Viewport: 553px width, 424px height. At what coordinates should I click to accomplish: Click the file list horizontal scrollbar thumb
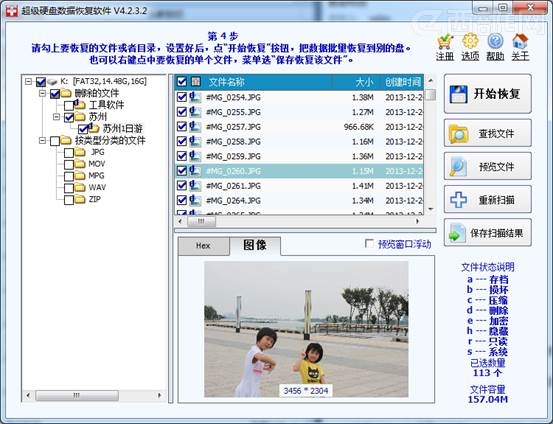201,221
